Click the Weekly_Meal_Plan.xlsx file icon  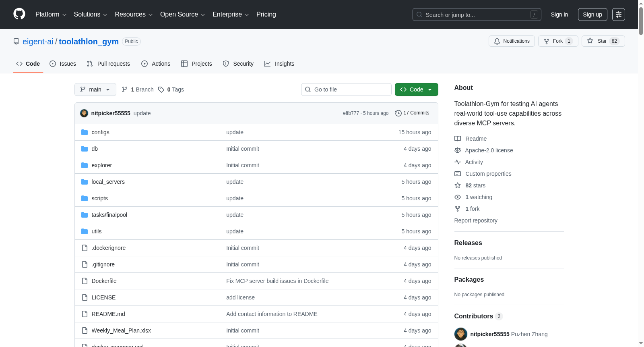pyautogui.click(x=85, y=330)
